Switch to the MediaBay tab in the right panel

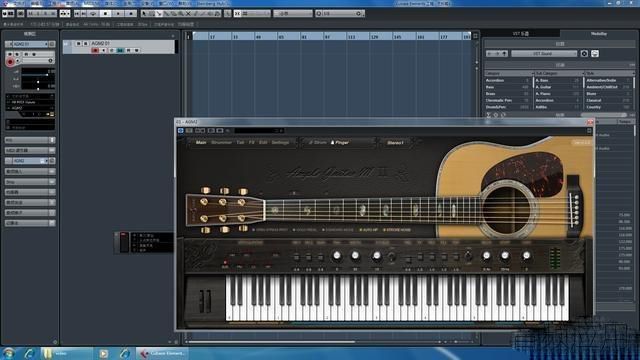click(599, 34)
